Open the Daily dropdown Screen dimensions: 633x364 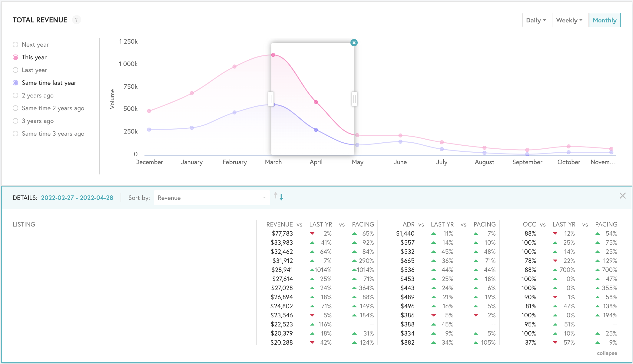537,20
